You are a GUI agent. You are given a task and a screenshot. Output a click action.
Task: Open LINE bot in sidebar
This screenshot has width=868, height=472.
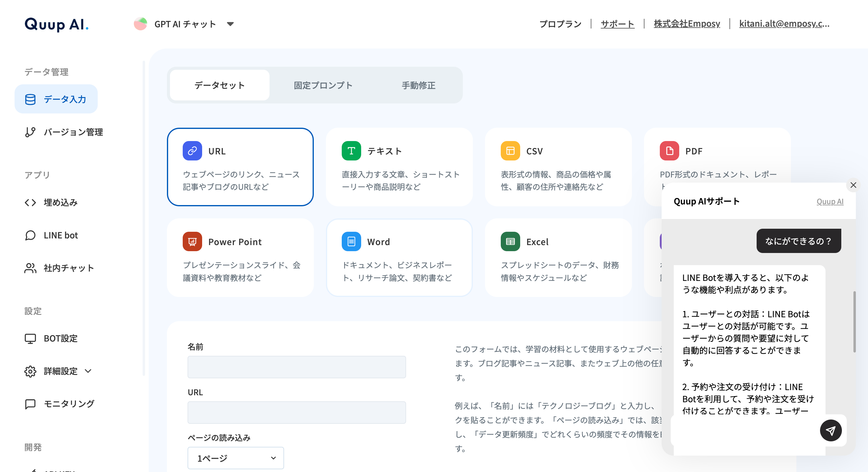pyautogui.click(x=61, y=235)
